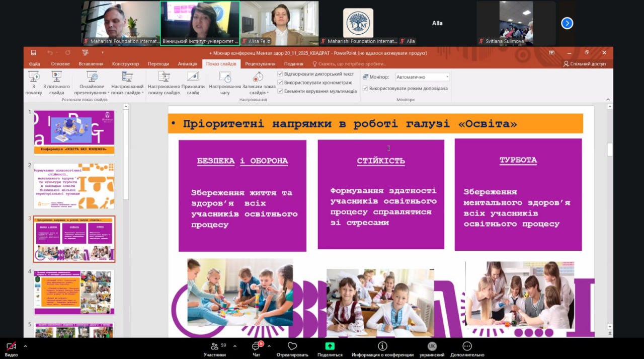The image size is (644, 359).
Task: Uncheck Відтворювати дикторський текст checkbox
Action: tap(280, 74)
